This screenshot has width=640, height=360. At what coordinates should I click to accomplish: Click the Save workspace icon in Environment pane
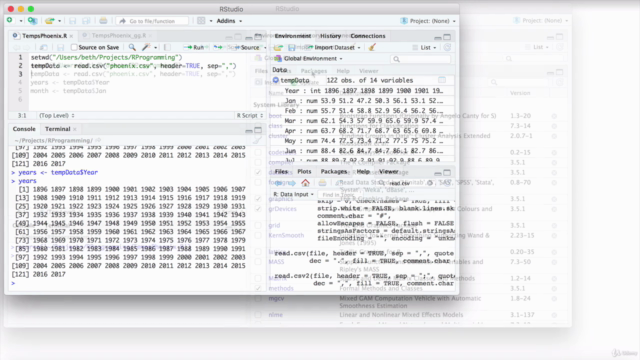[292, 47]
